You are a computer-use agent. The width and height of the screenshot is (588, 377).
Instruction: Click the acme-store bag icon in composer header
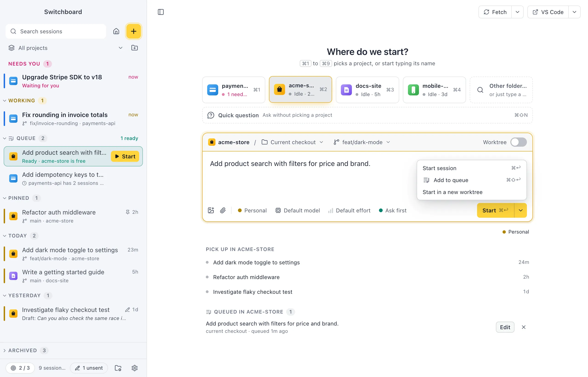(x=212, y=142)
